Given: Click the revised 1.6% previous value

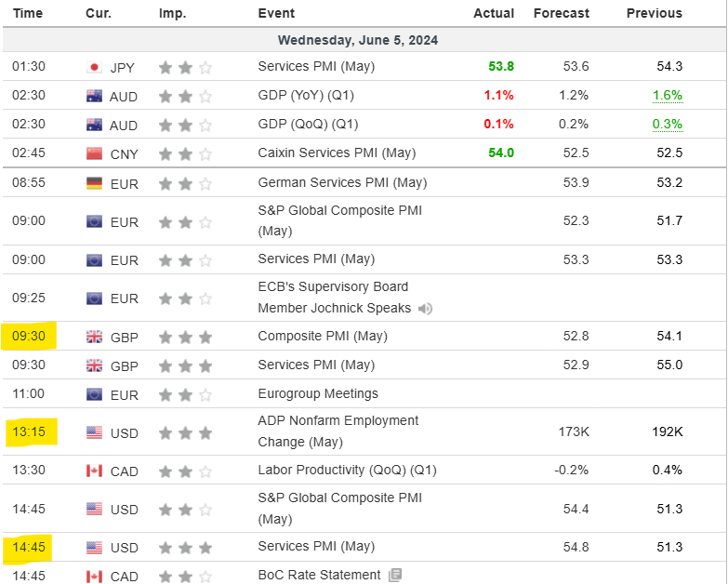Looking at the screenshot, I should pyautogui.click(x=668, y=96).
